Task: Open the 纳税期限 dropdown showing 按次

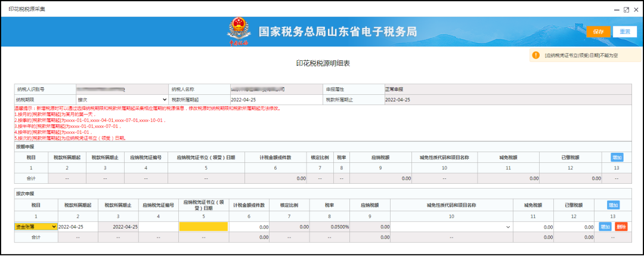Action: pos(122,100)
